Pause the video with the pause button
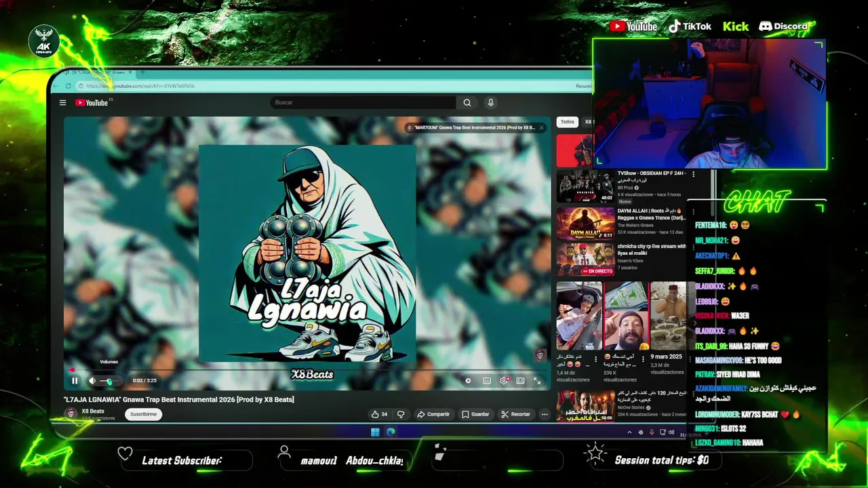 [75, 381]
